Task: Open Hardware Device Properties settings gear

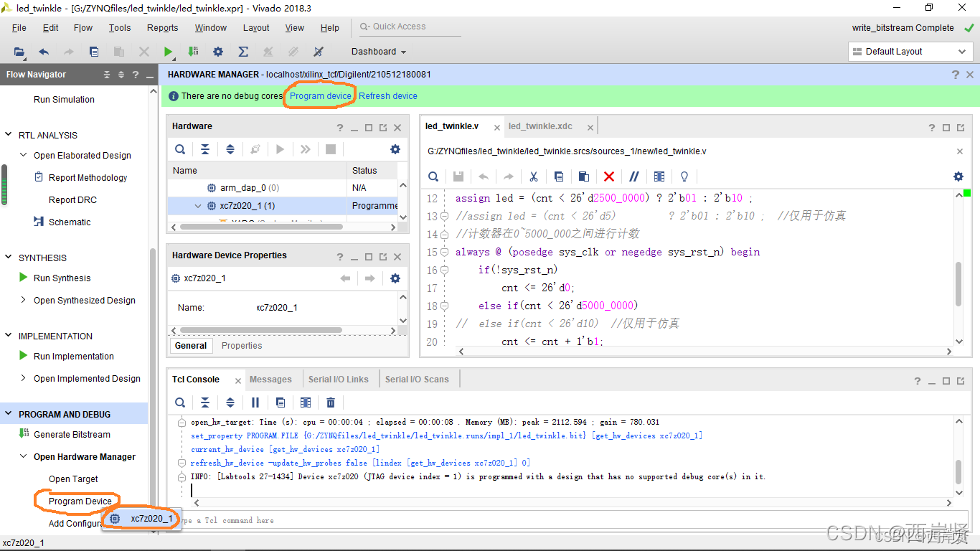Action: (x=395, y=278)
